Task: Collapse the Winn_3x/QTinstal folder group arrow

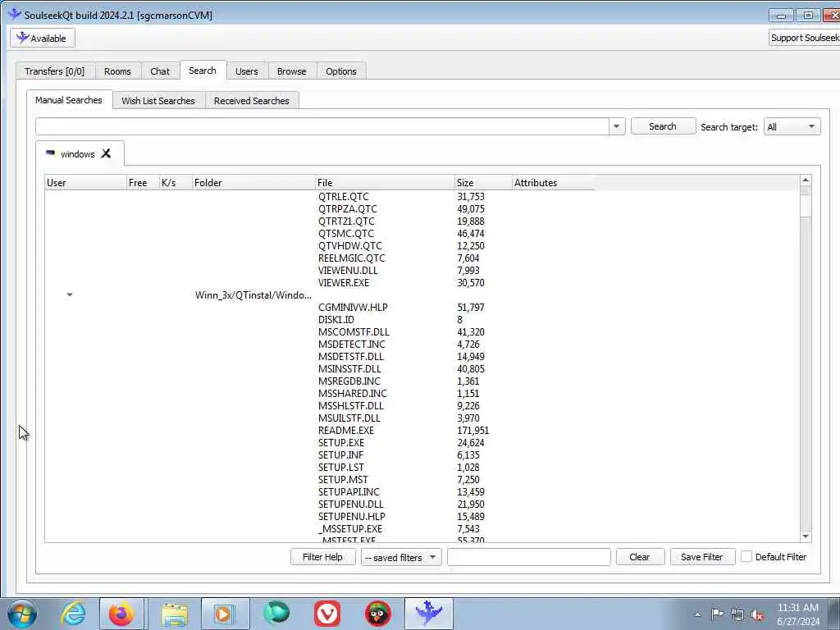Action: tap(69, 294)
